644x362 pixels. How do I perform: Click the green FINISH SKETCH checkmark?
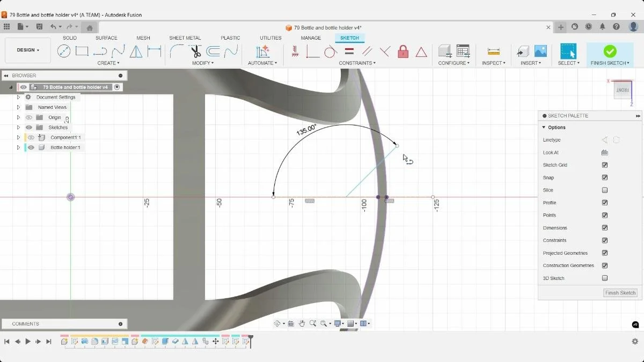(x=610, y=51)
